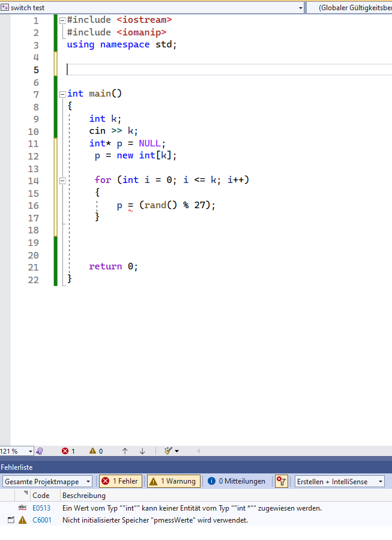This screenshot has width=392, height=540.
Task: Click the C++ project icon beside 'switch test'
Action: pyautogui.click(x=4, y=7)
